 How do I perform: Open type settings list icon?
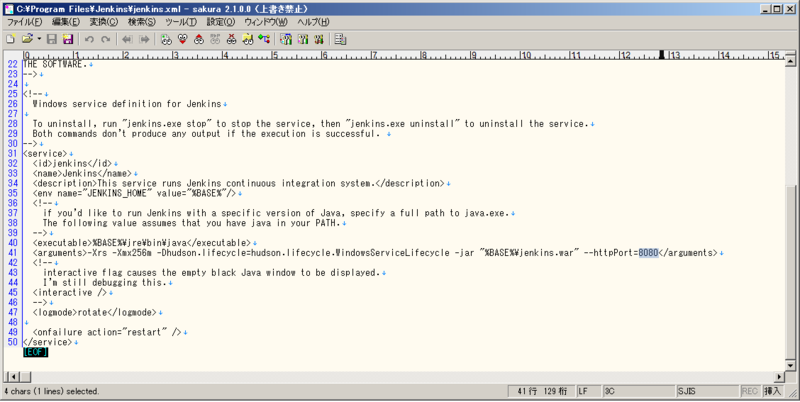coord(286,39)
